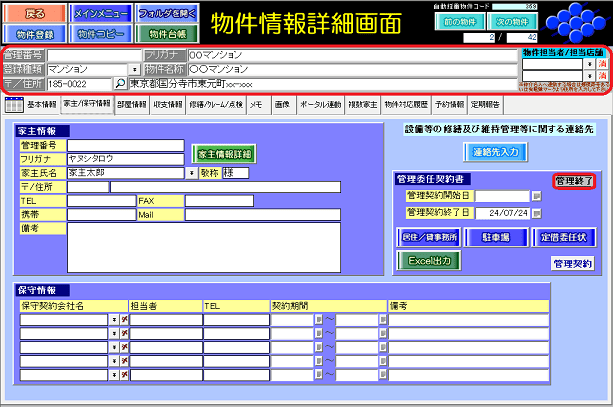Open the first 物件担当者 dropdown
This screenshot has width=613, height=407.
589,63
